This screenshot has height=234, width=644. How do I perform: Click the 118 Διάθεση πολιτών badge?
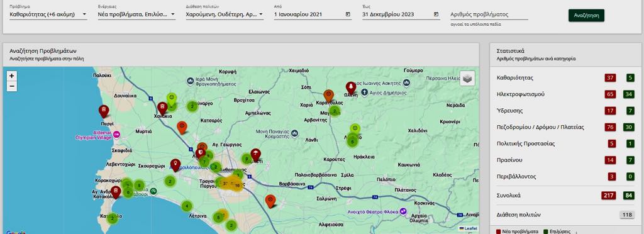click(x=627, y=214)
